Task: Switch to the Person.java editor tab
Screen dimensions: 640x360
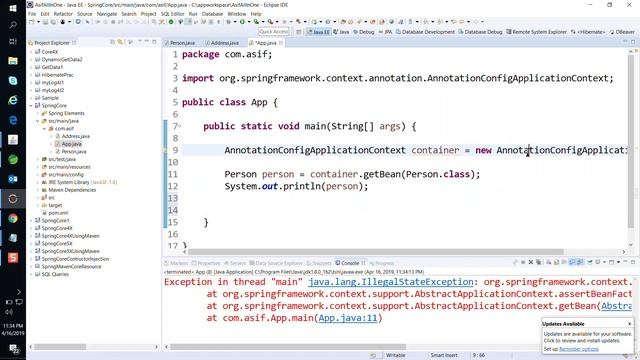Action: point(180,43)
